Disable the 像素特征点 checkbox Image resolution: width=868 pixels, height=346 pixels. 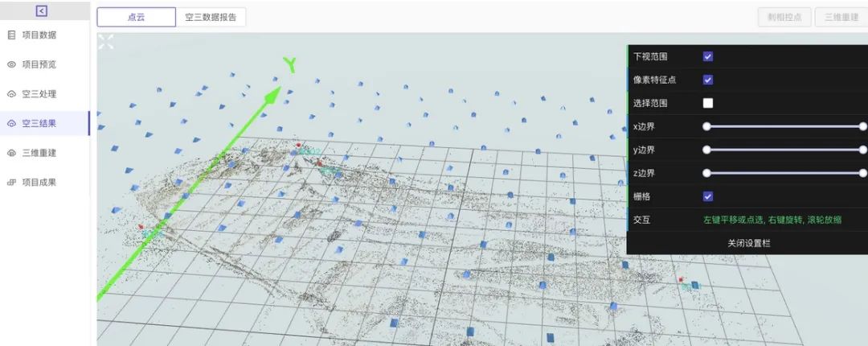pyautogui.click(x=708, y=80)
